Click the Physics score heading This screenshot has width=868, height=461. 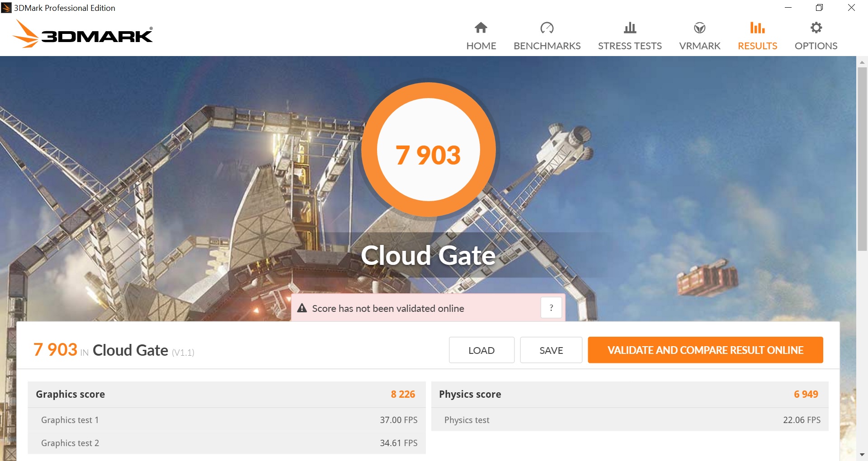(x=470, y=395)
